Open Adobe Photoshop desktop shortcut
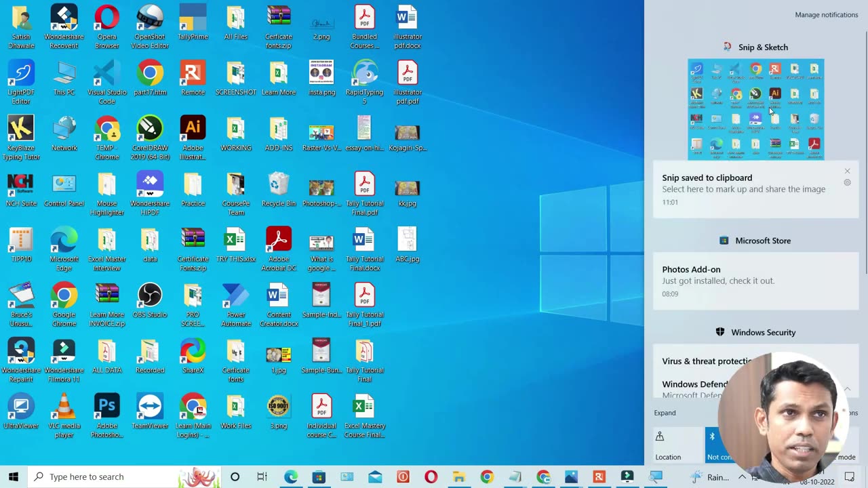 point(107,416)
